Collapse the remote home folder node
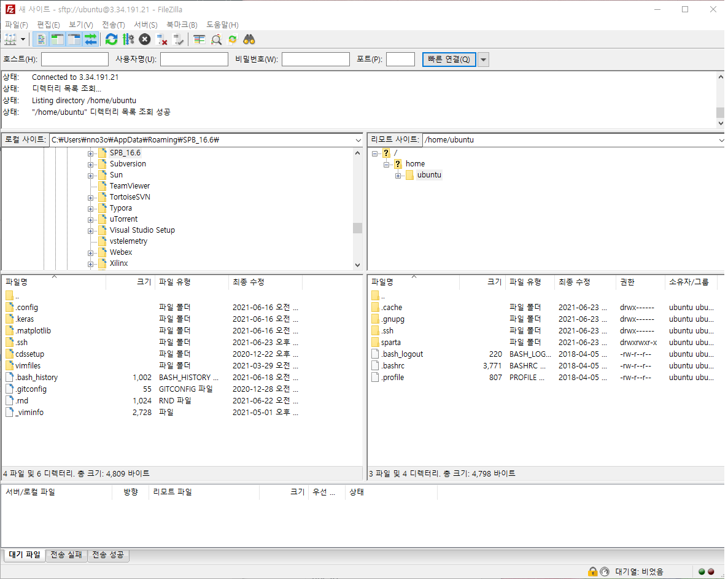Screen dimensions: 728x579 (386, 165)
